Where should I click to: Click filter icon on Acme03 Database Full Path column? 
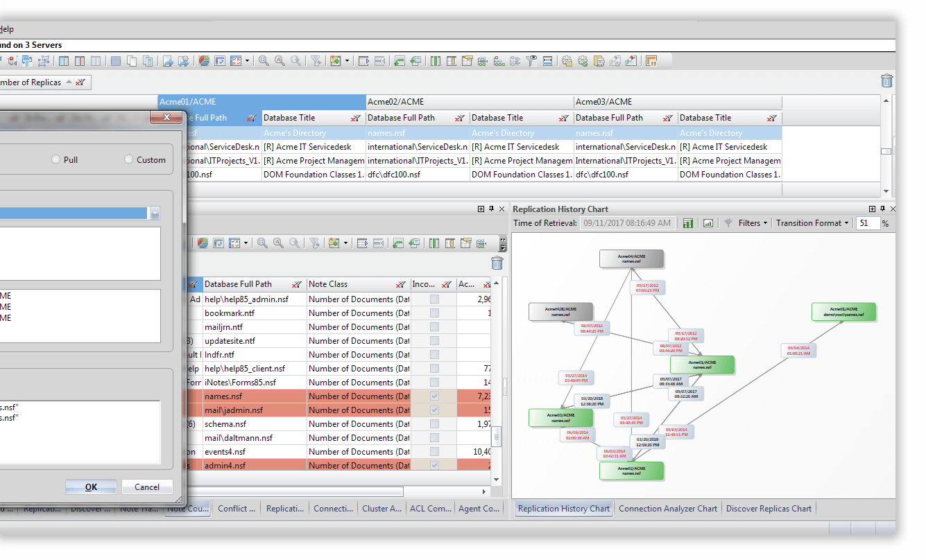pyautogui.click(x=667, y=118)
